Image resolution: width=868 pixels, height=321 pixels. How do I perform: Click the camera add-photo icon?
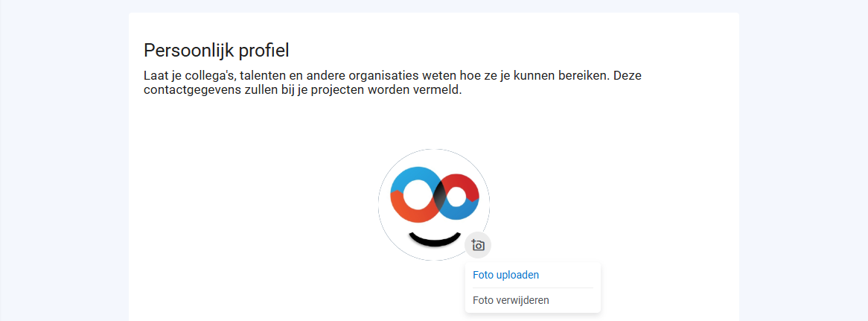[x=478, y=245]
